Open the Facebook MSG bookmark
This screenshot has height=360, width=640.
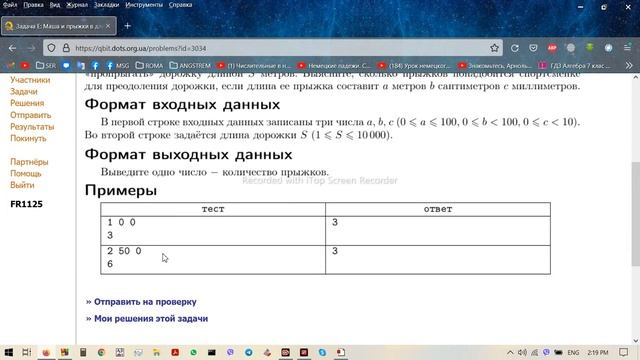coord(118,65)
